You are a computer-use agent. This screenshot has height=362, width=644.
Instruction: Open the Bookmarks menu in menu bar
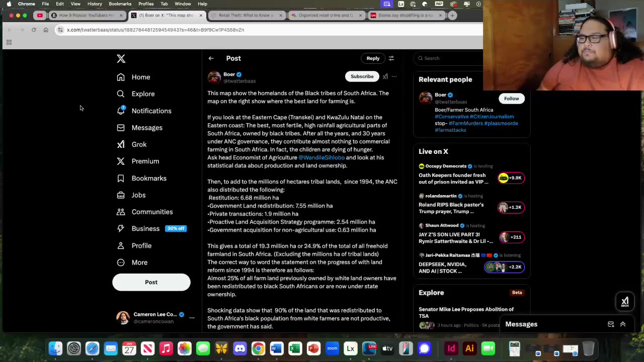click(120, 4)
